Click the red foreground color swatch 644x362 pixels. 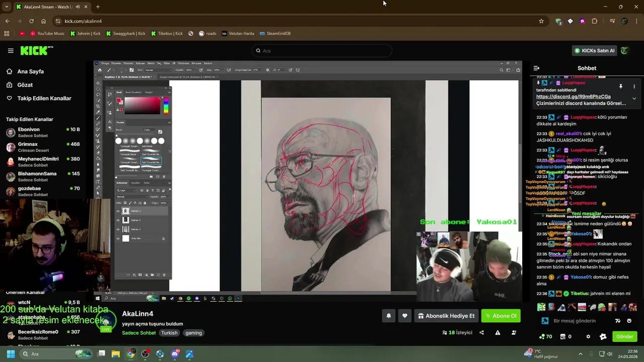(119, 100)
